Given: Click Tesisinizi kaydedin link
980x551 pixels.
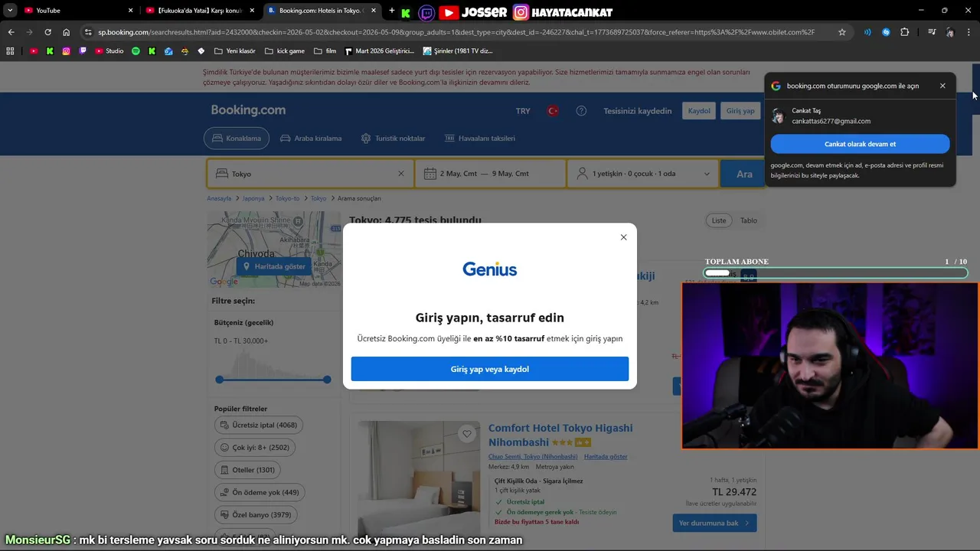Looking at the screenshot, I should [x=638, y=111].
